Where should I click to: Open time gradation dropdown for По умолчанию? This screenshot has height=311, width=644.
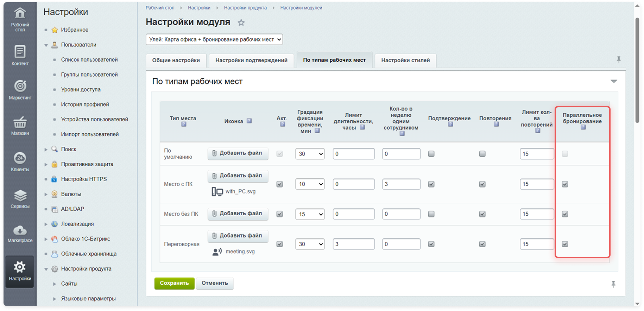(x=310, y=154)
